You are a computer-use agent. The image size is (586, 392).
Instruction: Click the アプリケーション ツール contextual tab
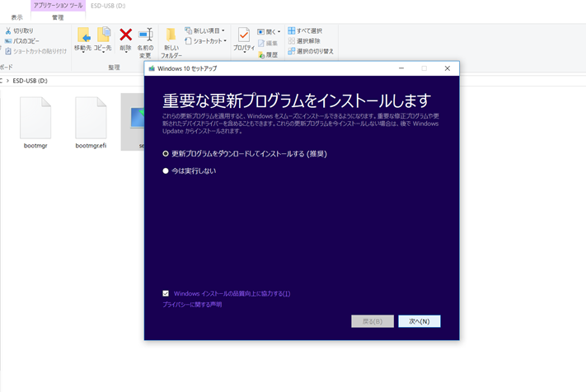click(58, 6)
